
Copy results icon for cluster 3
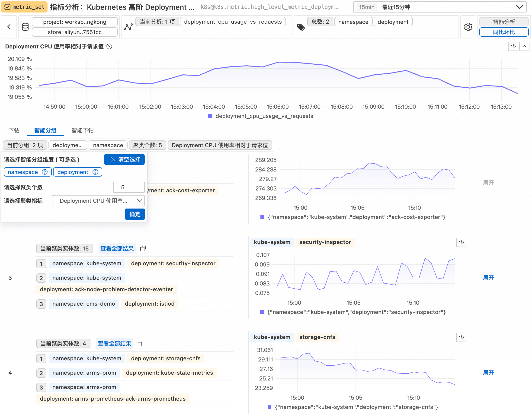point(143,249)
